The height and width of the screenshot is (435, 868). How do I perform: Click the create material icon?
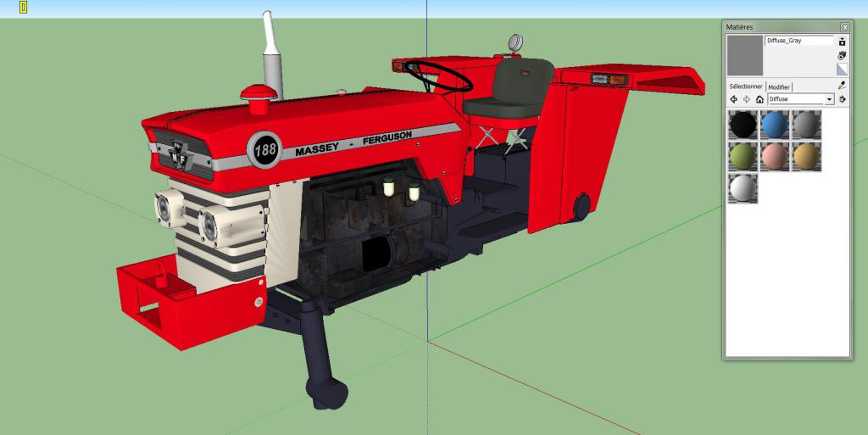pos(842,55)
